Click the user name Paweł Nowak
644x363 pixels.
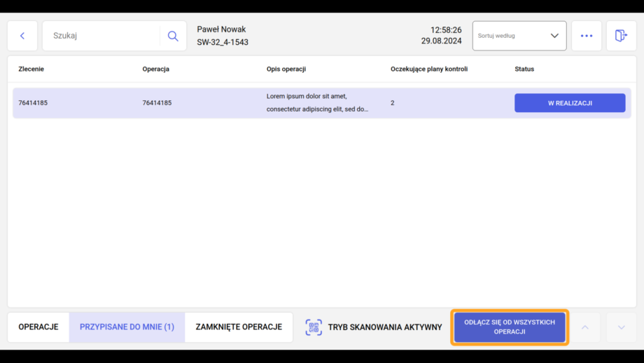coord(221,29)
